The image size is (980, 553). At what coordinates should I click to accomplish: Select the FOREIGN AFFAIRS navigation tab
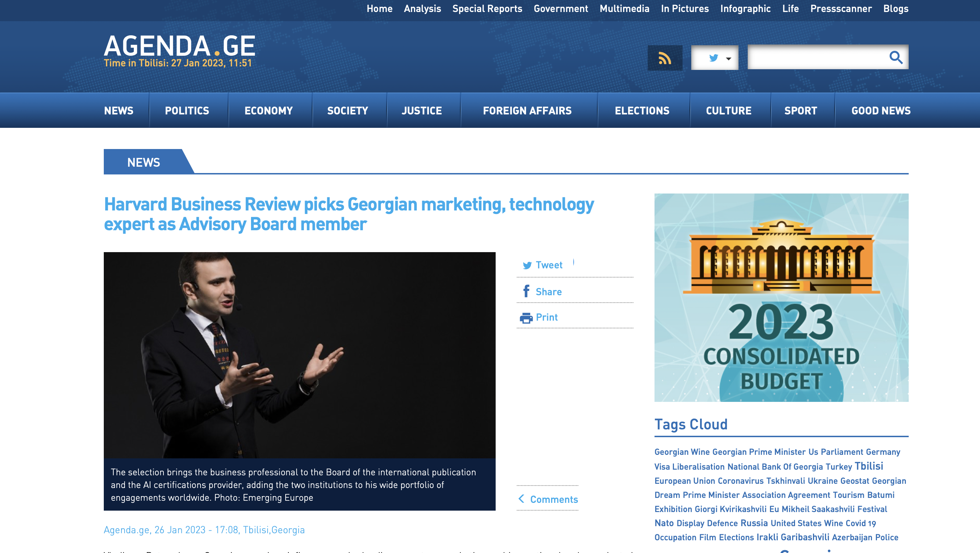[x=527, y=111]
